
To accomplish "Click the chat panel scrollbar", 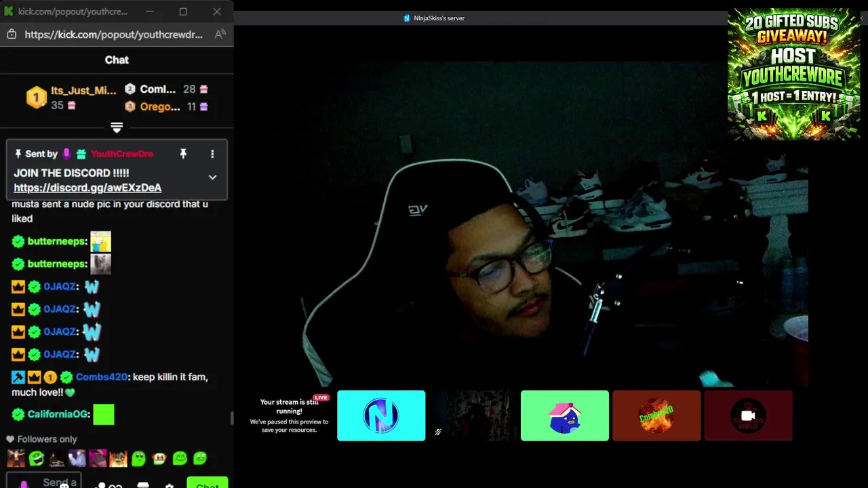I will point(231,418).
